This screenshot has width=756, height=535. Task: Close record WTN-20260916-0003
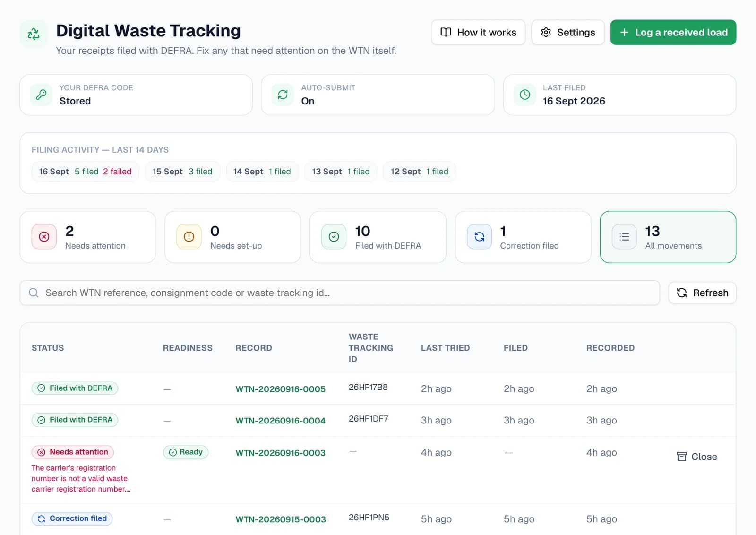click(697, 457)
